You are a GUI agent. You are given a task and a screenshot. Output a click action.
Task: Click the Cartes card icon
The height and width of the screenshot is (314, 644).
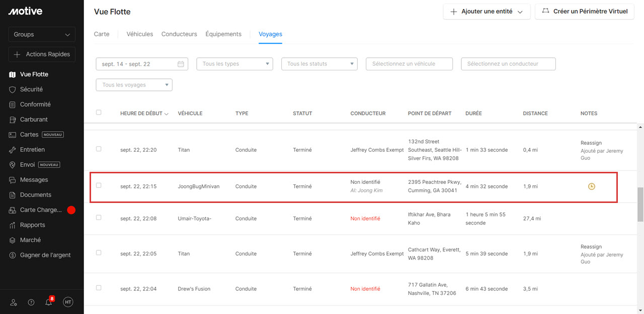[x=13, y=135]
